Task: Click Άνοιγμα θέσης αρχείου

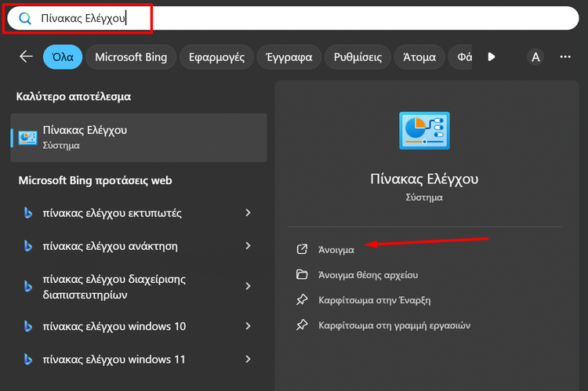Action: (367, 274)
